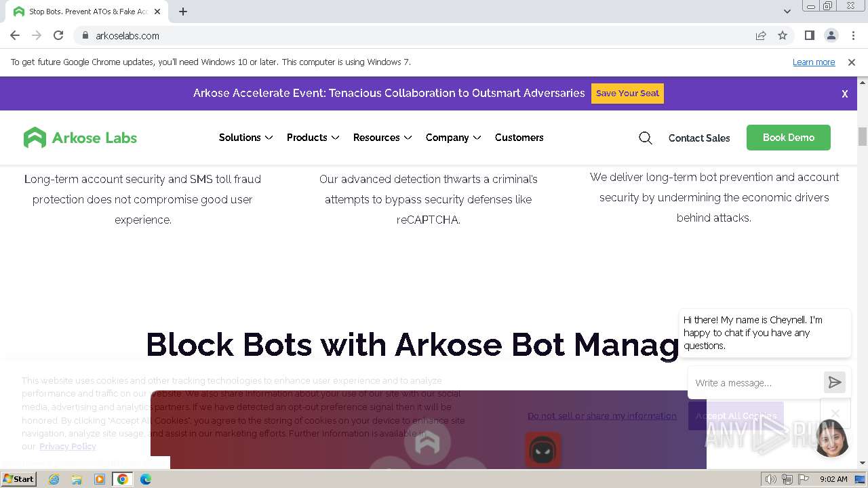Launch Internet Explorer from the taskbar

point(54,479)
